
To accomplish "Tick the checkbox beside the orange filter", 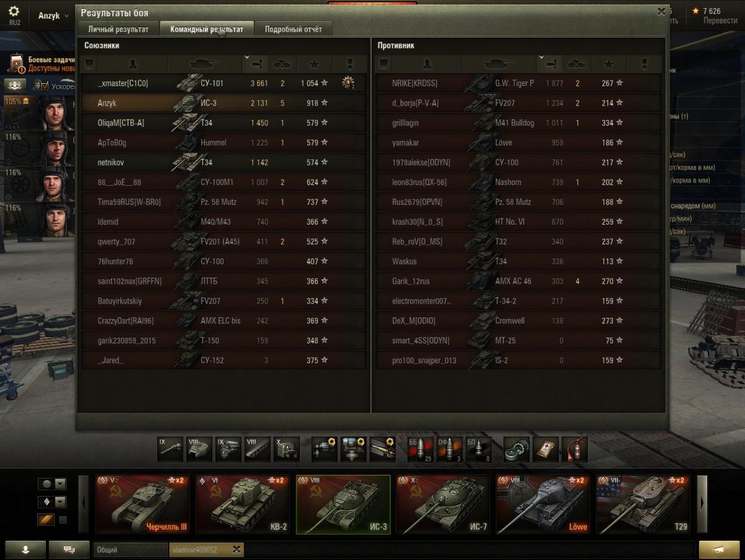I will click(x=63, y=520).
